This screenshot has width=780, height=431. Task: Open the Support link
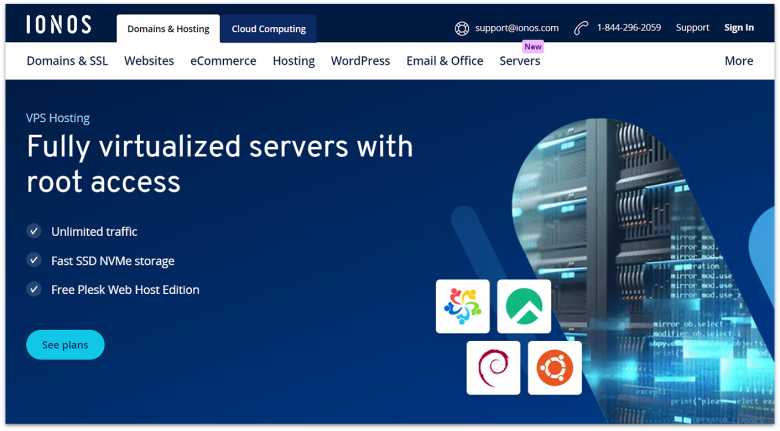(x=692, y=28)
